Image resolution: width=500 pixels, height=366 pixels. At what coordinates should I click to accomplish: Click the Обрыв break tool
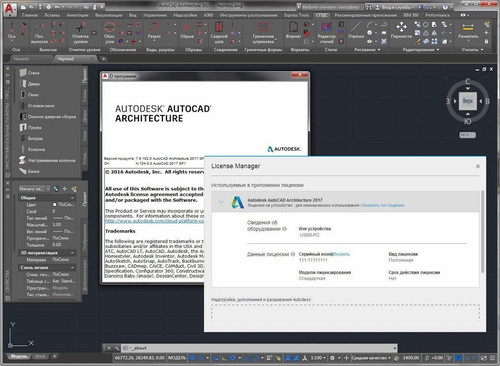coord(187,31)
